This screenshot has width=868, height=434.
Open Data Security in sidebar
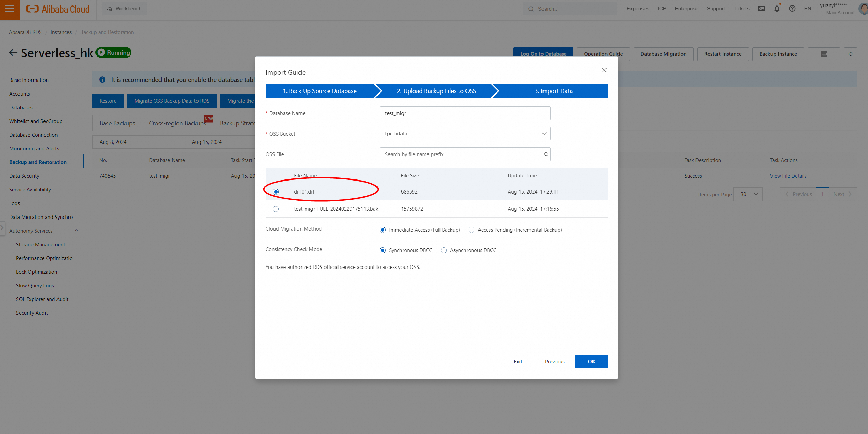coord(24,176)
